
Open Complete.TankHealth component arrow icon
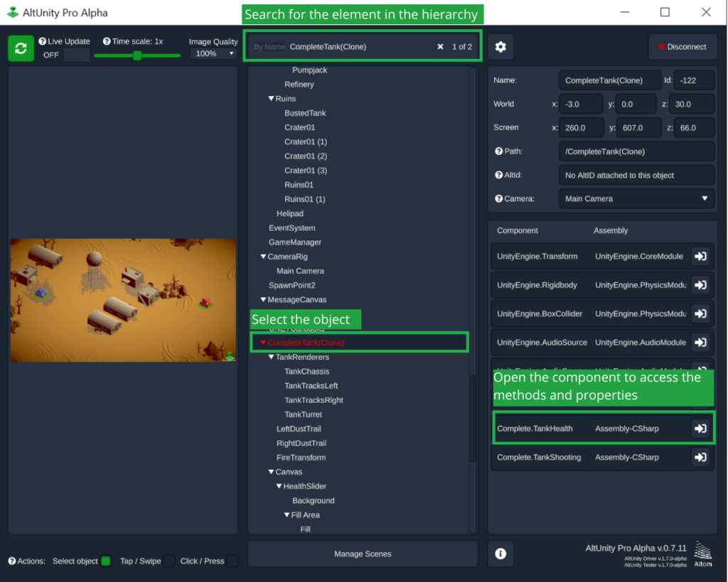[x=700, y=429]
